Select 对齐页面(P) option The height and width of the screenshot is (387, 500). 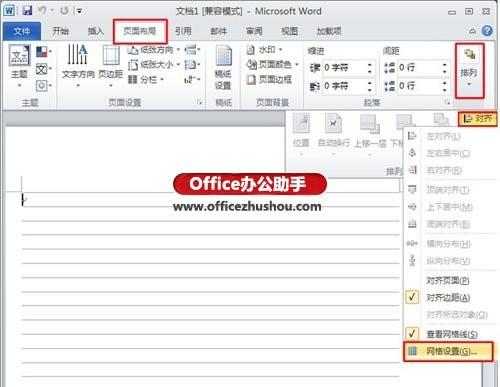coord(449,280)
